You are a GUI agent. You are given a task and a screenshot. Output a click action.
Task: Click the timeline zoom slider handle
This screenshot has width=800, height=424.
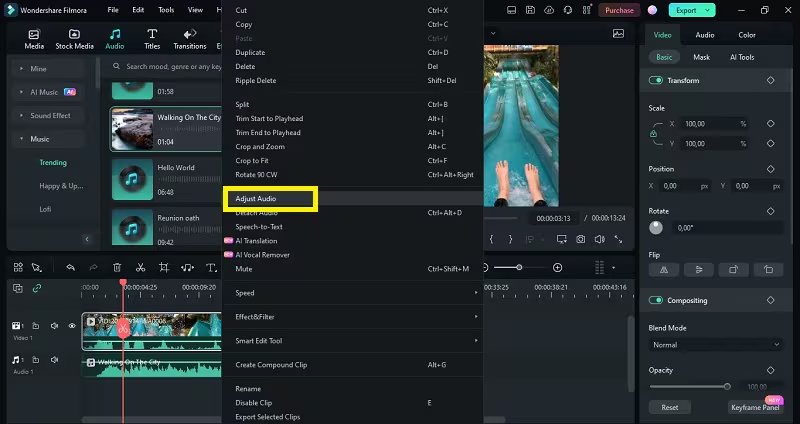click(519, 267)
